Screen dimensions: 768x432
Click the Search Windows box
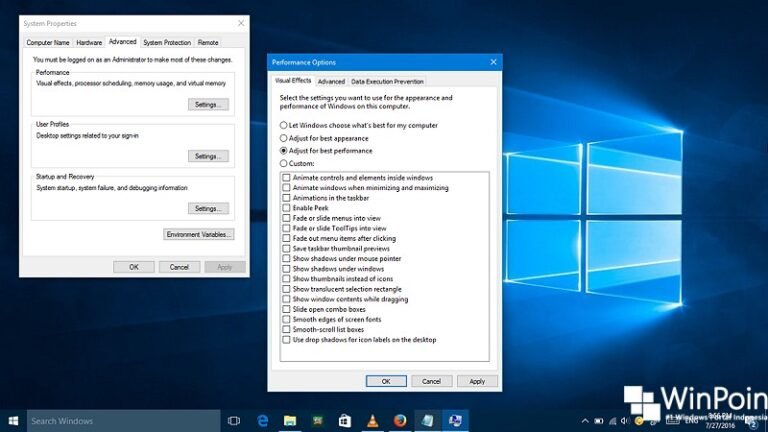click(x=123, y=421)
